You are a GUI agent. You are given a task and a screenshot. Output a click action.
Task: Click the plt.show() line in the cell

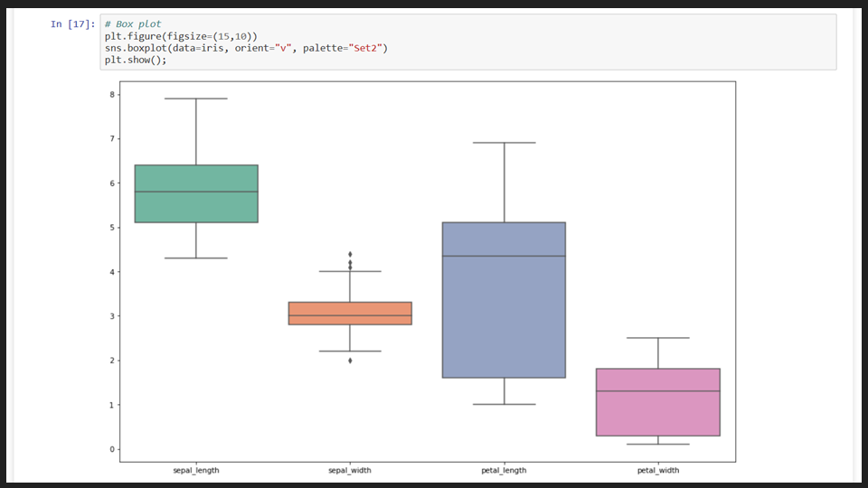tap(136, 60)
